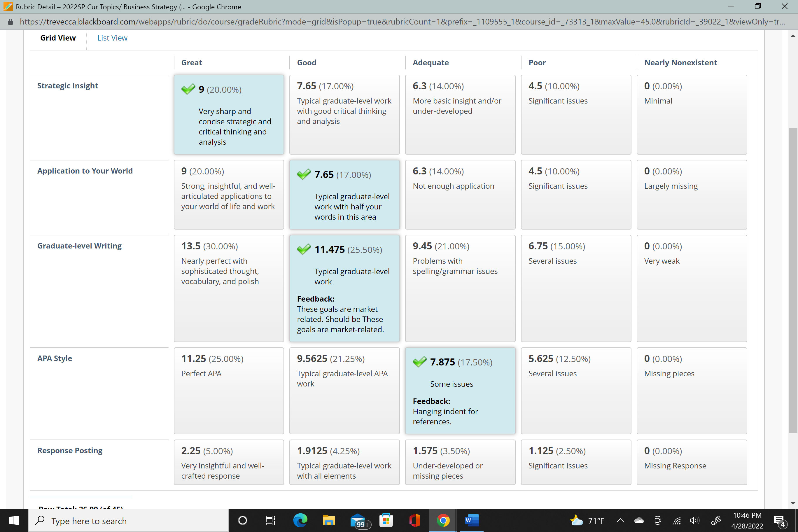
Task: Click the taskbar search box
Action: [128, 520]
